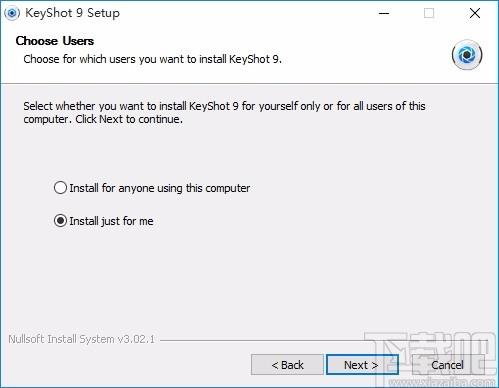The image size is (499, 388).
Task: Click the "Choose for which users" subtitle text
Action: pyautogui.click(x=152, y=59)
